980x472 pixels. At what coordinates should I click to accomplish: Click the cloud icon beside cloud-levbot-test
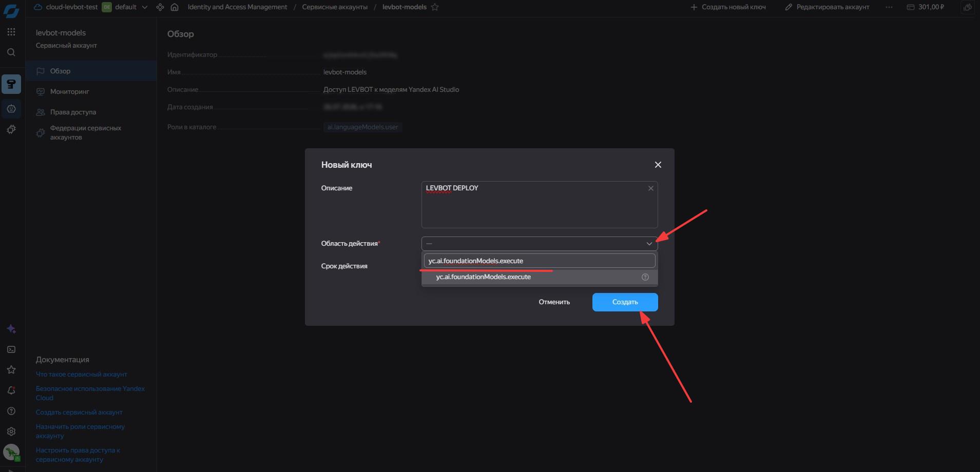(x=37, y=7)
